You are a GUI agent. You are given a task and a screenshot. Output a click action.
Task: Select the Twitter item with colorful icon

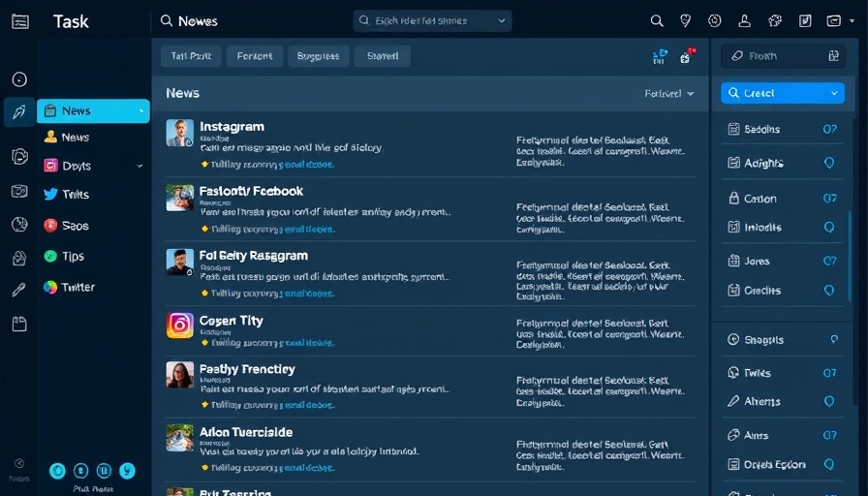tap(69, 287)
